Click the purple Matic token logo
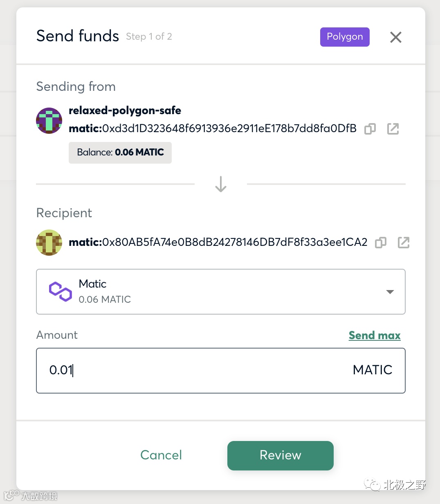Image resolution: width=440 pixels, height=504 pixels. pos(61,292)
